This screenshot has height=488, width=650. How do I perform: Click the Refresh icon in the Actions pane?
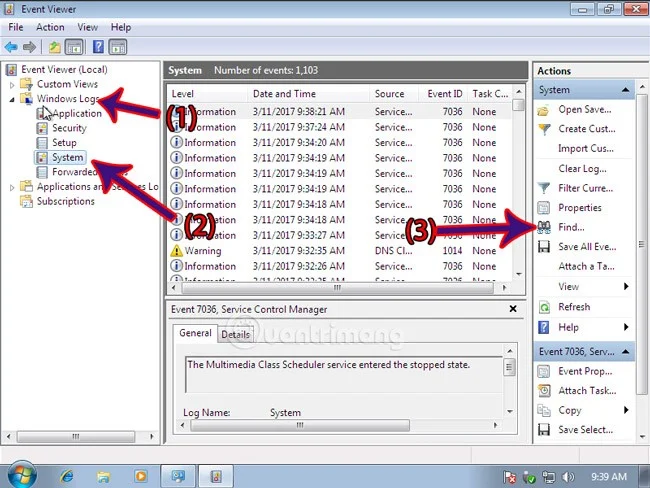[544, 307]
